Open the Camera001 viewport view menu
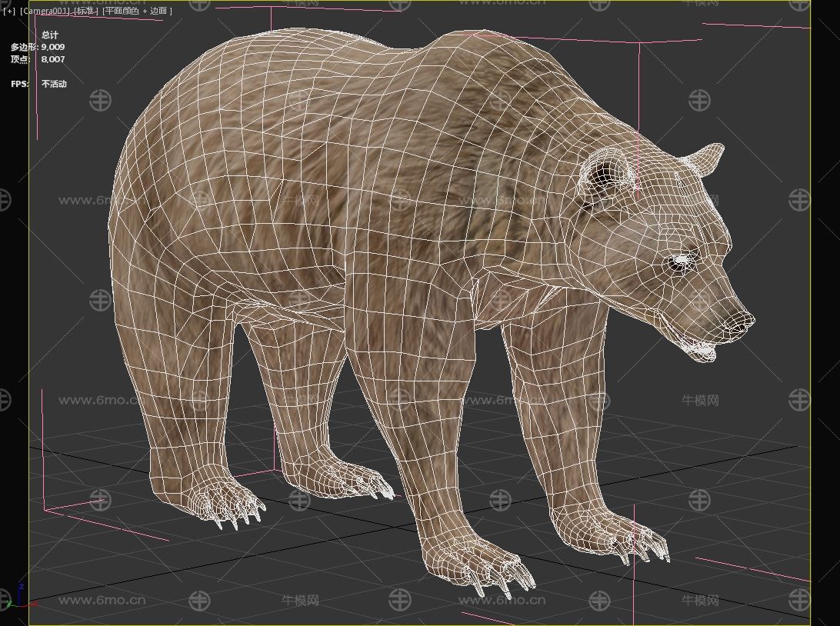Image resolution: width=840 pixels, height=626 pixels. tap(45, 12)
